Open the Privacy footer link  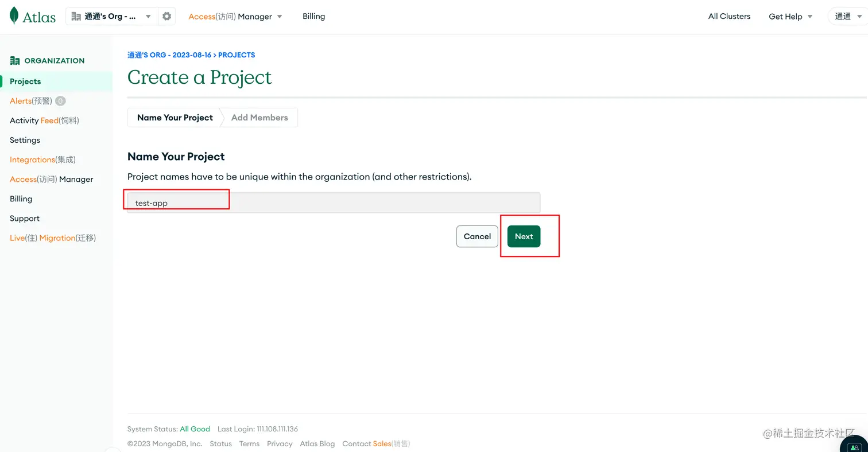click(x=280, y=444)
